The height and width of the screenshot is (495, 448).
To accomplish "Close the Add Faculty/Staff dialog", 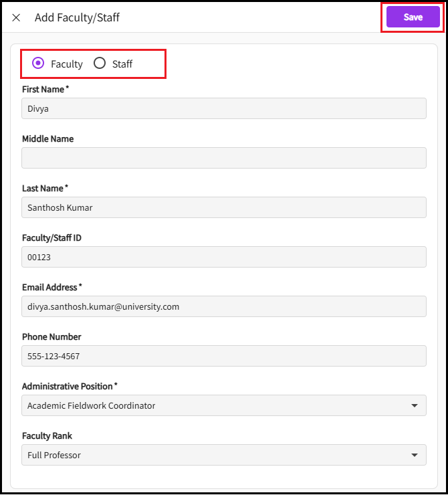I will 16,17.
